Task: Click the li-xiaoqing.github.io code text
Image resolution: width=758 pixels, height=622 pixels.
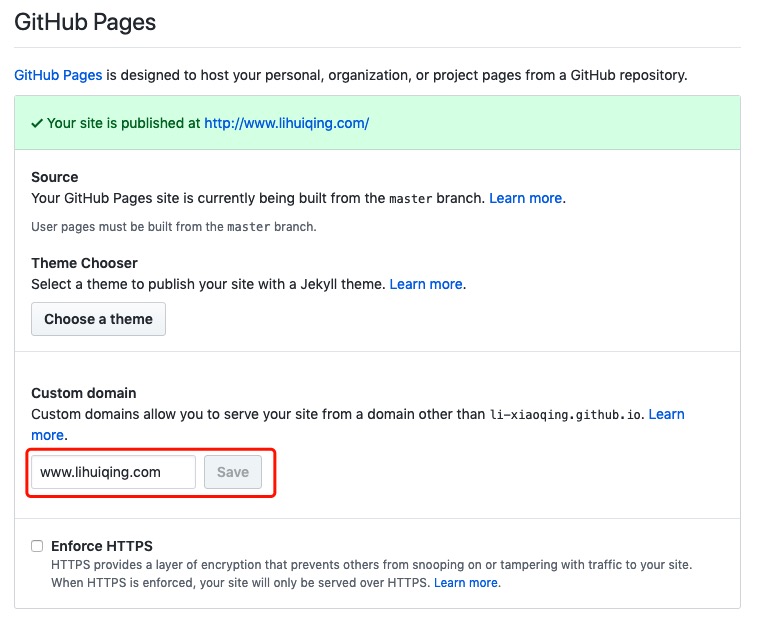Action: tap(567, 414)
